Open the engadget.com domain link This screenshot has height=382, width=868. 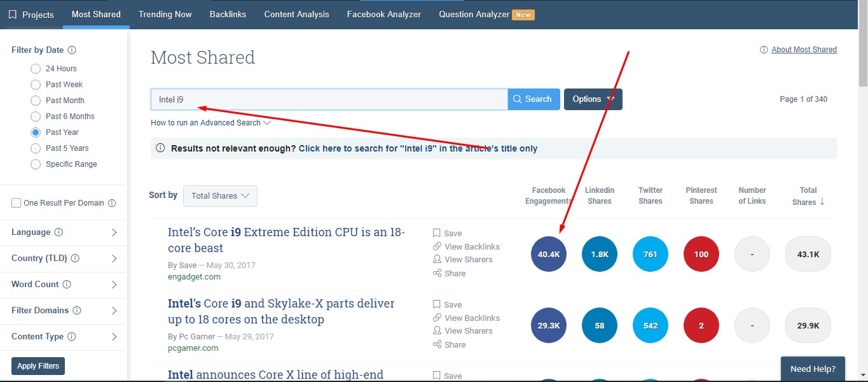(194, 277)
